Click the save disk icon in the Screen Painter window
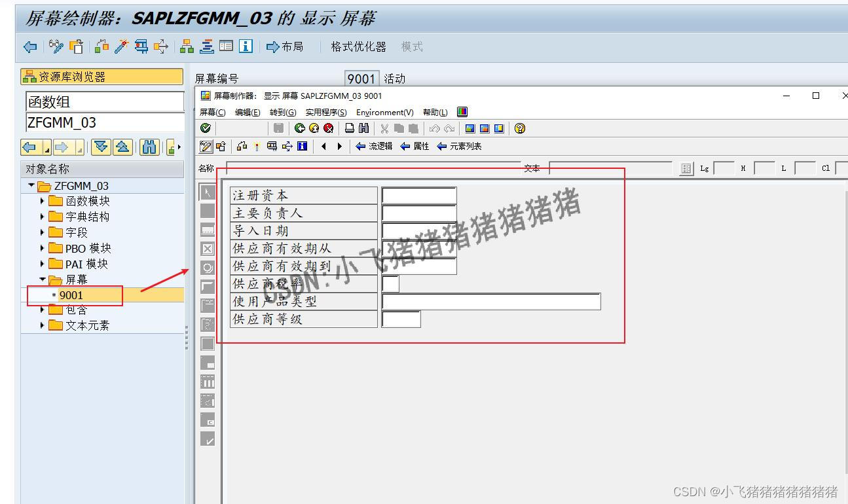The width and height of the screenshot is (848, 504). [278, 128]
